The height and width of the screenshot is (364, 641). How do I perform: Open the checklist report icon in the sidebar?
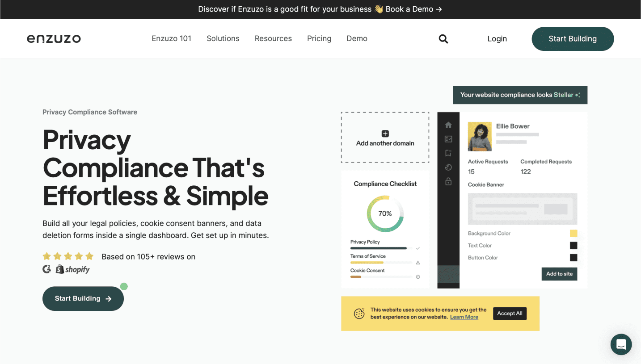tap(448, 139)
